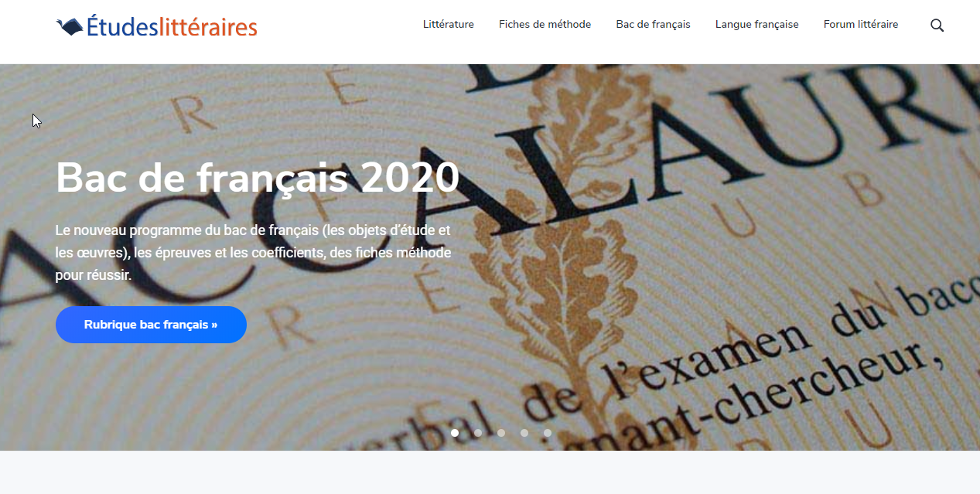Image resolution: width=980 pixels, height=494 pixels.
Task: Jump to the third carousel slide dot
Action: coord(501,433)
